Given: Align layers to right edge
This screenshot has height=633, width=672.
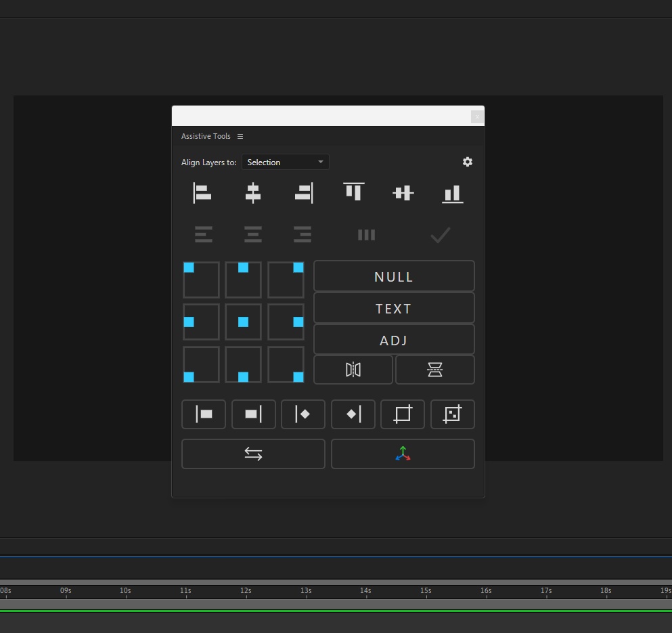Looking at the screenshot, I should (304, 193).
